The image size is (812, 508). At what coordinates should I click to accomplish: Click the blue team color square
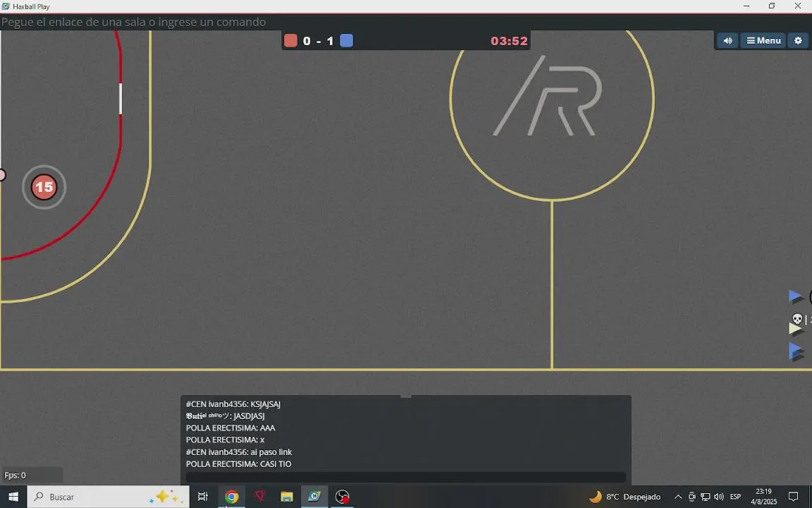tap(347, 40)
